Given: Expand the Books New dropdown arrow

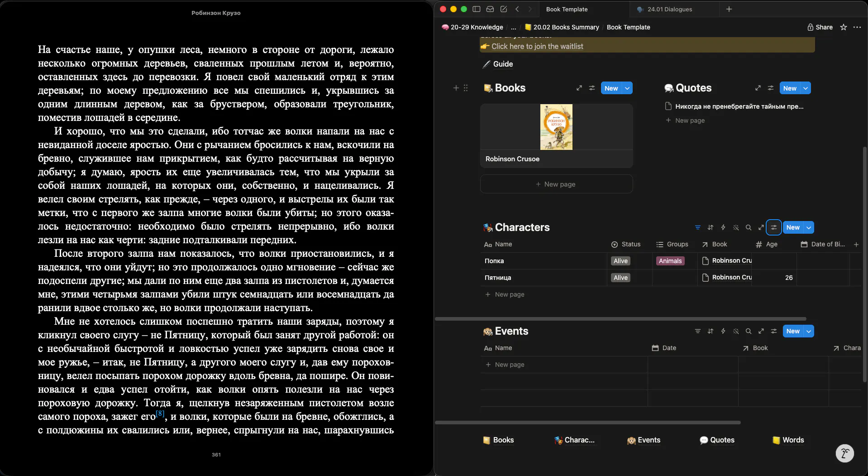Looking at the screenshot, I should point(627,88).
